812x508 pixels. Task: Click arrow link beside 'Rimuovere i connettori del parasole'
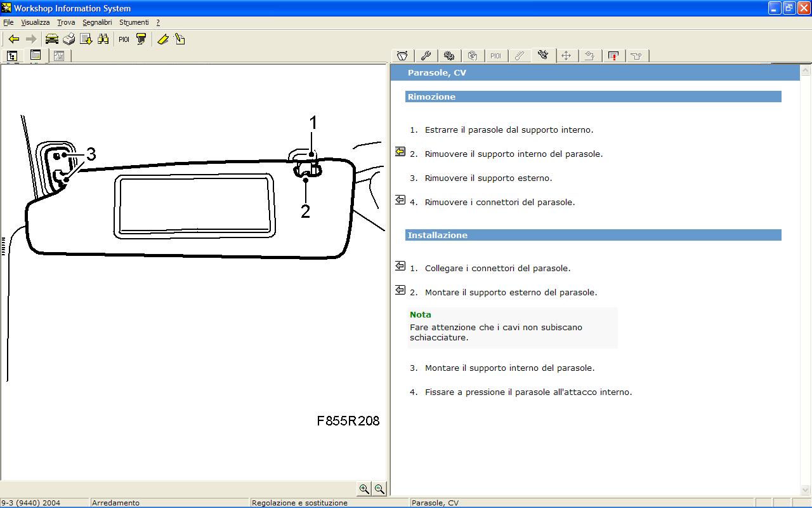point(400,200)
